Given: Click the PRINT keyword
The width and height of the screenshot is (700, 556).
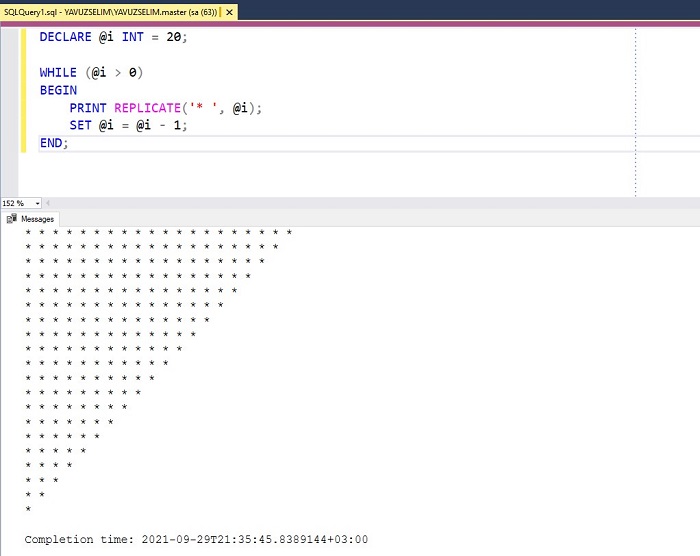Looking at the screenshot, I should (x=88, y=108).
